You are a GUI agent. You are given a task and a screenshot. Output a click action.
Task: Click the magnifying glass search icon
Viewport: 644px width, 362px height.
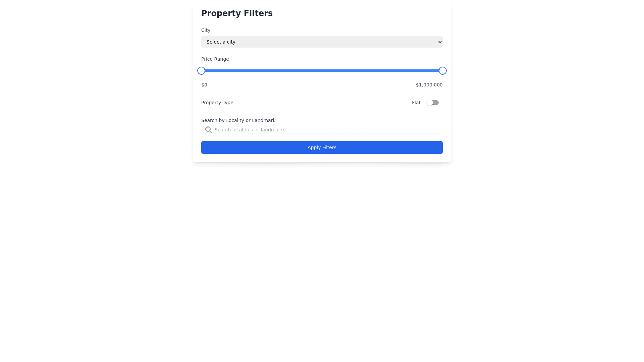[208, 130]
